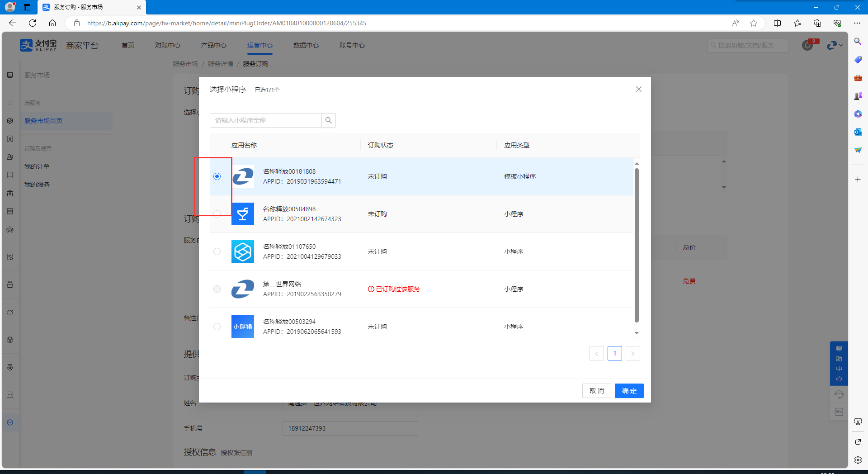Select radio button for 名称释放01107650

click(217, 251)
